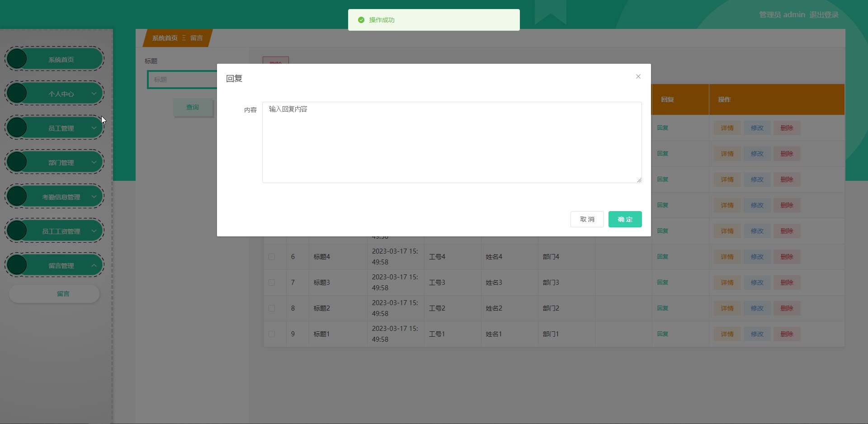Screen dimensions: 868x424
Task: Click cell text 标题1
Action: (321, 334)
